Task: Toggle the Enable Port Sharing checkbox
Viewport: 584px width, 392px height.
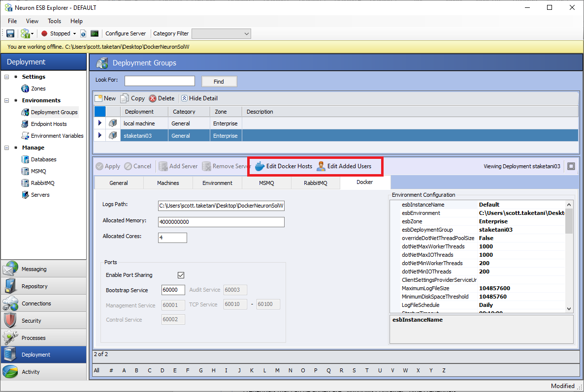Action: [181, 275]
